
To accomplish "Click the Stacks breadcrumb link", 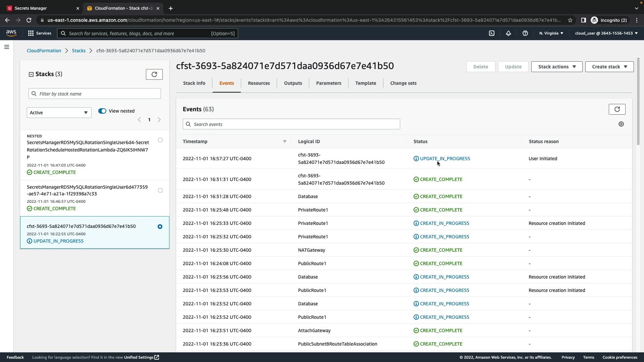I will 78,51.
